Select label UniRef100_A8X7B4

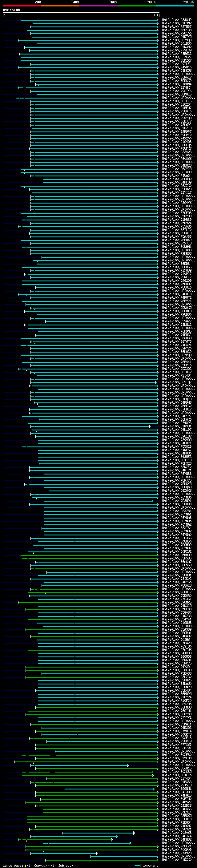pos(176,511)
